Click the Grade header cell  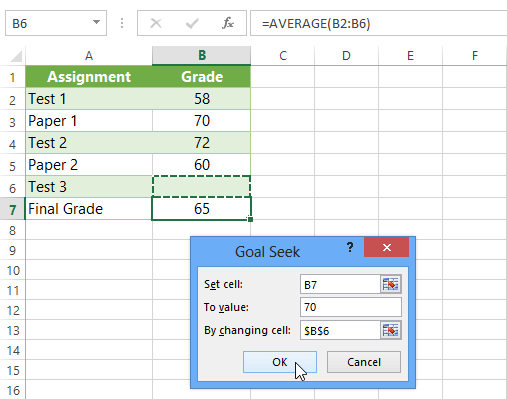click(202, 77)
